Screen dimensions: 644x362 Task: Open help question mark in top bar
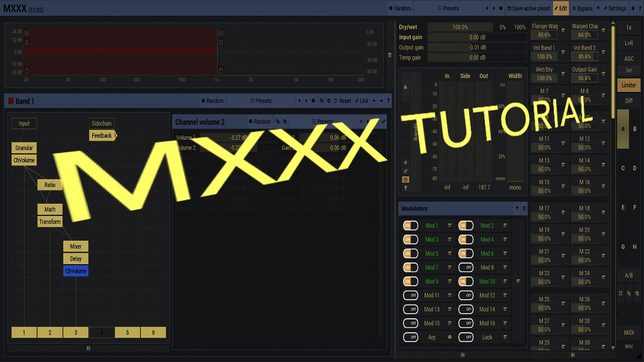point(639,8)
